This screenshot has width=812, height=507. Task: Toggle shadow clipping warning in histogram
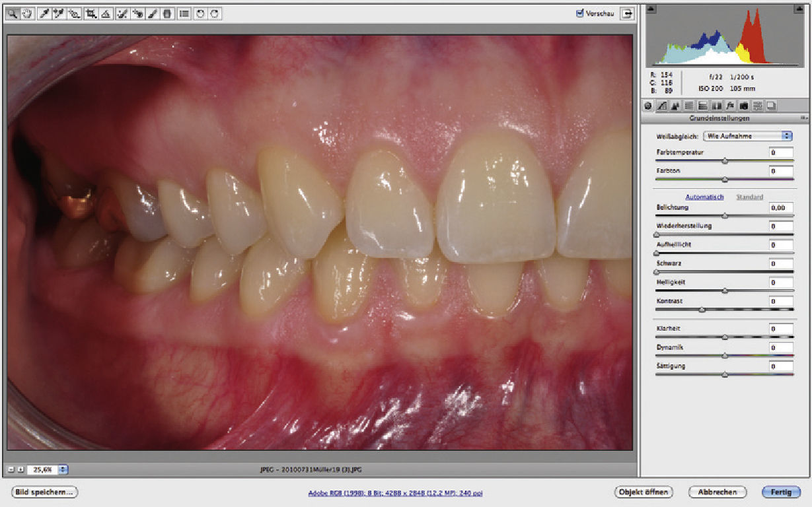point(650,9)
